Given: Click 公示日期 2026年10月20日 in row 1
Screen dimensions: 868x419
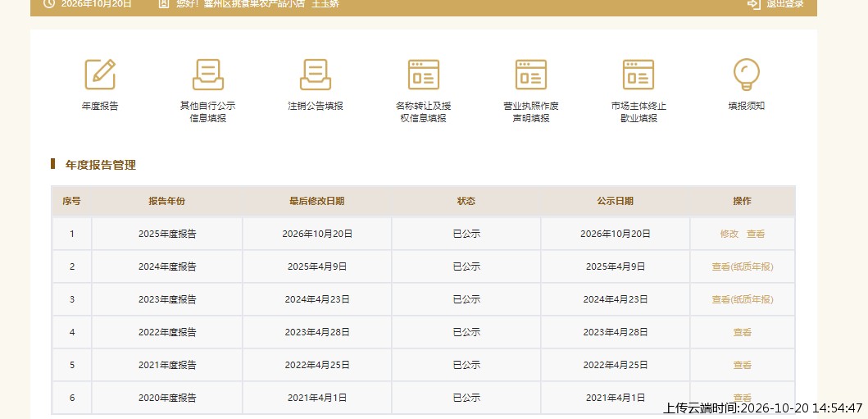Looking at the screenshot, I should click(615, 234).
